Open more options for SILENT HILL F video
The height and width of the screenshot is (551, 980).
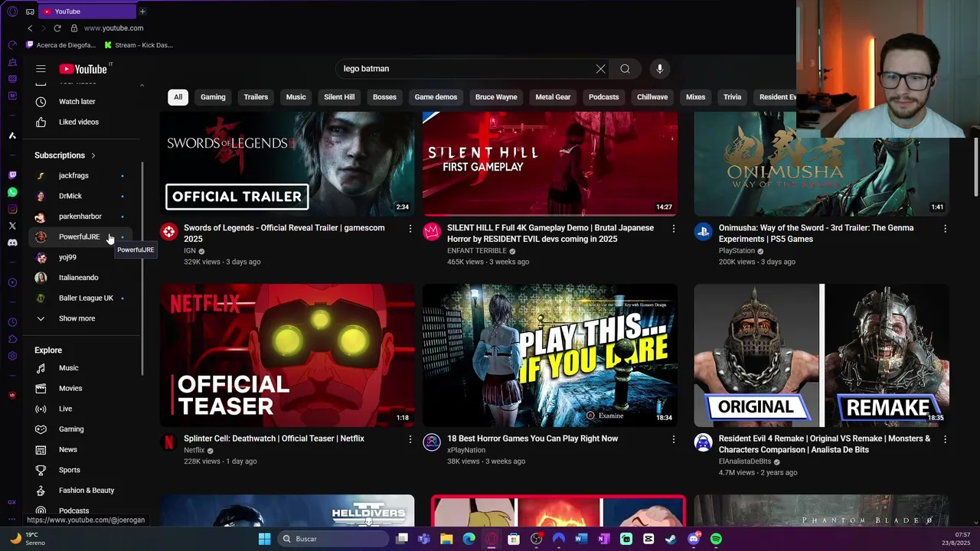pyautogui.click(x=674, y=228)
